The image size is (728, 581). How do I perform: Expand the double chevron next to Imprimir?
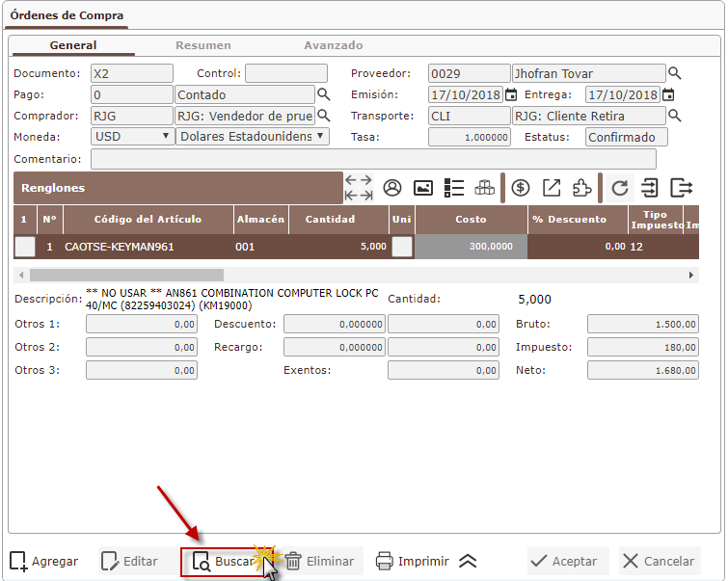[x=468, y=561]
